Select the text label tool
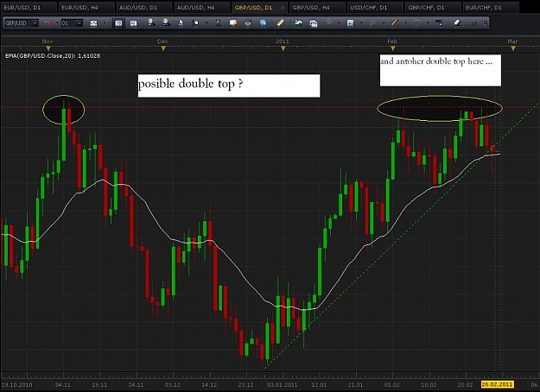 pos(439,23)
